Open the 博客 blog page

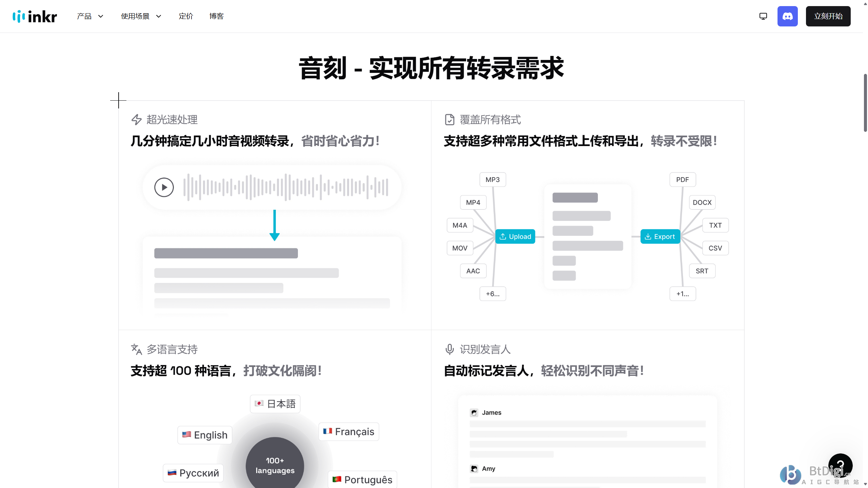point(216,16)
